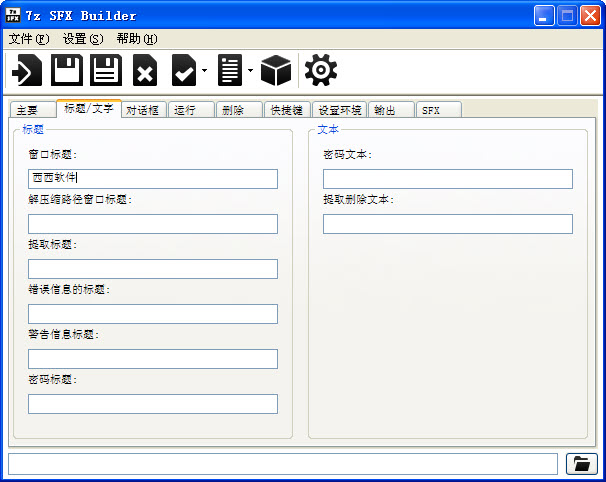Click the Save As floppy icon
The image size is (606, 482).
tap(106, 71)
